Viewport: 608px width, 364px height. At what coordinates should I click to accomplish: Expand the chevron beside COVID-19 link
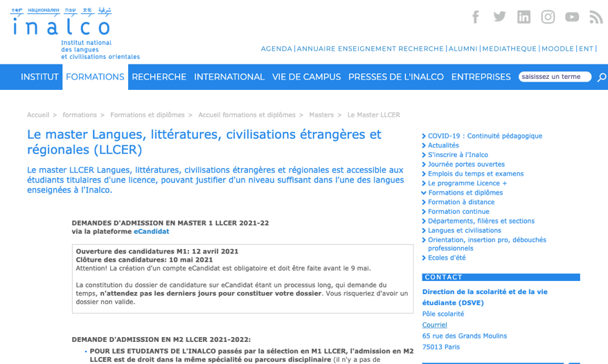click(423, 136)
